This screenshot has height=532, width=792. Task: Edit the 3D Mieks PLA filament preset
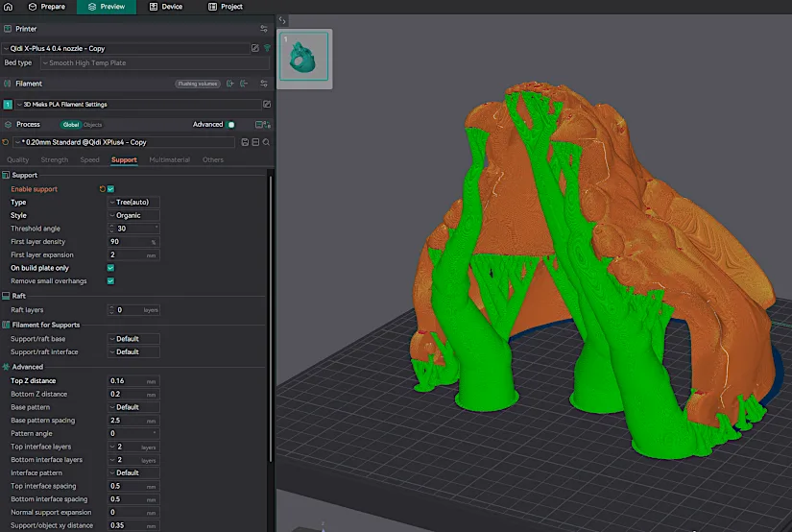tap(267, 104)
